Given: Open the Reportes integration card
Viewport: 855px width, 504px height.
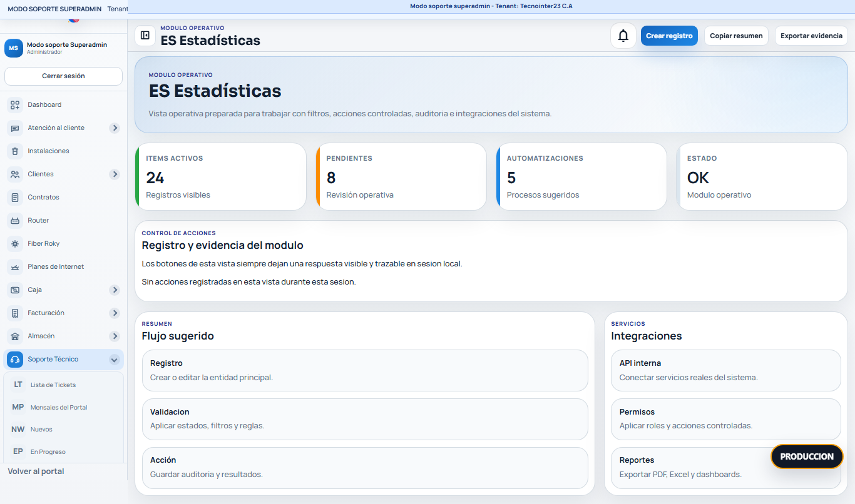Looking at the screenshot, I should point(726,468).
